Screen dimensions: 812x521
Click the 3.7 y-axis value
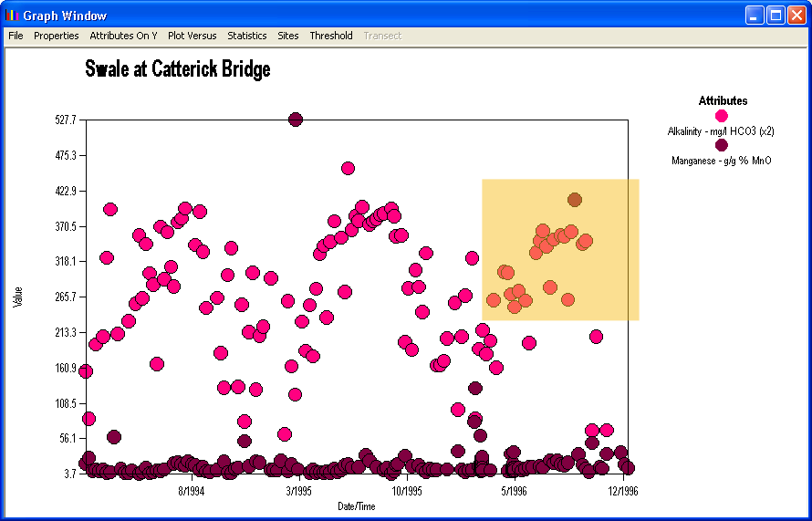[x=68, y=474]
